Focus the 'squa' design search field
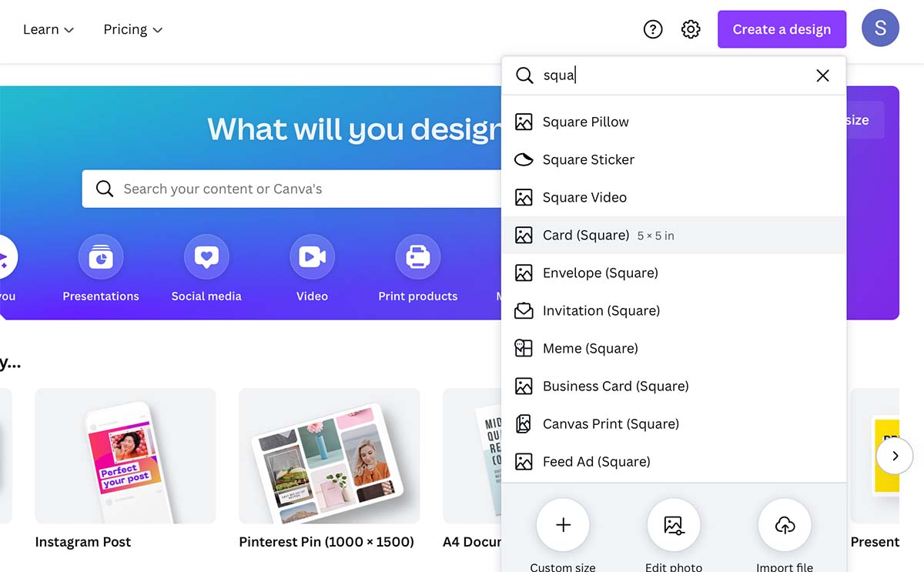This screenshot has height=572, width=924. pyautogui.click(x=674, y=75)
